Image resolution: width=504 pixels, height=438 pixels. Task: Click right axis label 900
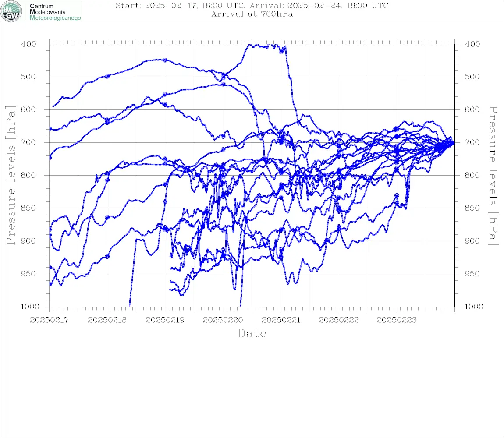pyautogui.click(x=472, y=241)
